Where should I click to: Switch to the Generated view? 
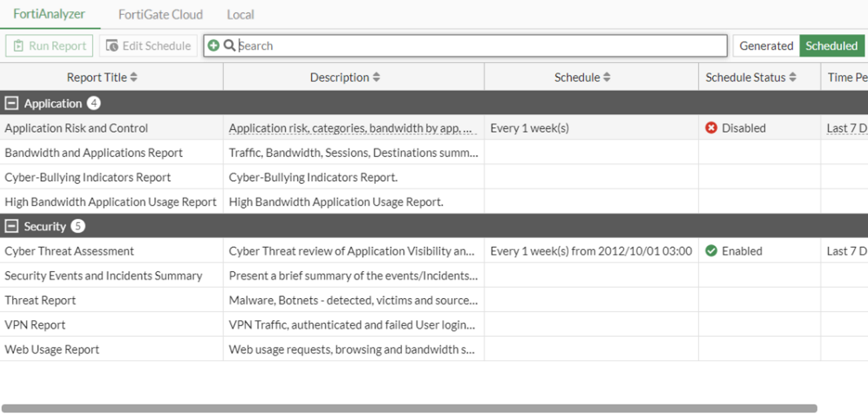(x=765, y=45)
